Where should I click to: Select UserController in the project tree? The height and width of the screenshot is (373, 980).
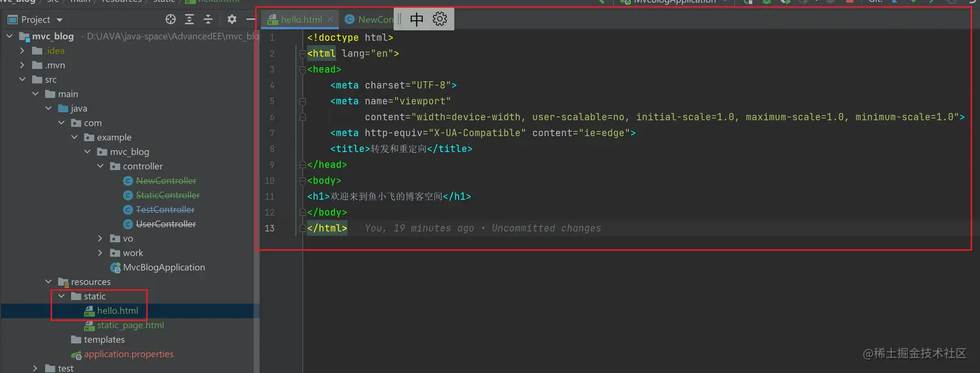(166, 224)
